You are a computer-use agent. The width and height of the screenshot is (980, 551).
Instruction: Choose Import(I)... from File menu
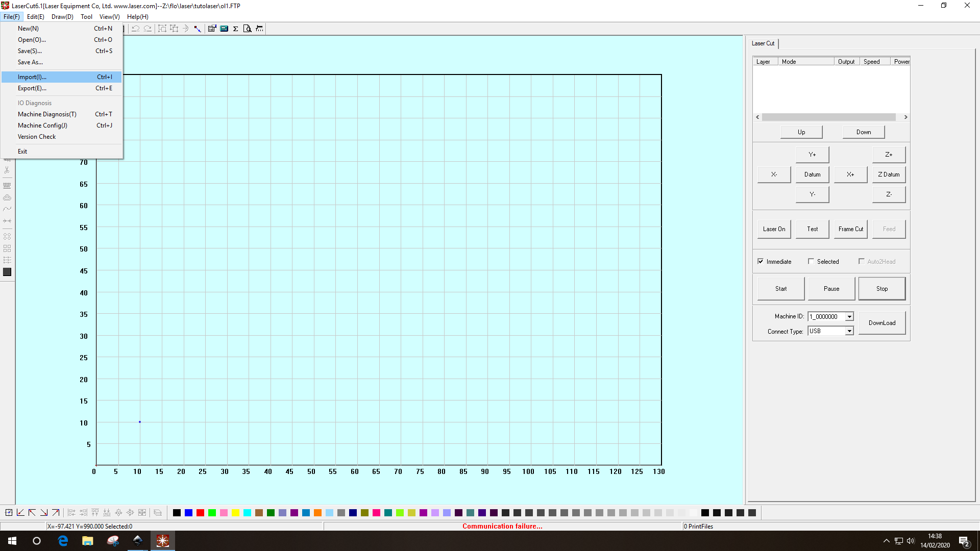pyautogui.click(x=32, y=77)
